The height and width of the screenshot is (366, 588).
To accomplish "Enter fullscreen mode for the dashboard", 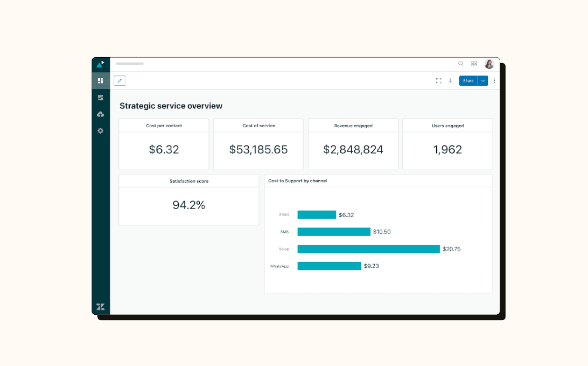I will point(438,80).
